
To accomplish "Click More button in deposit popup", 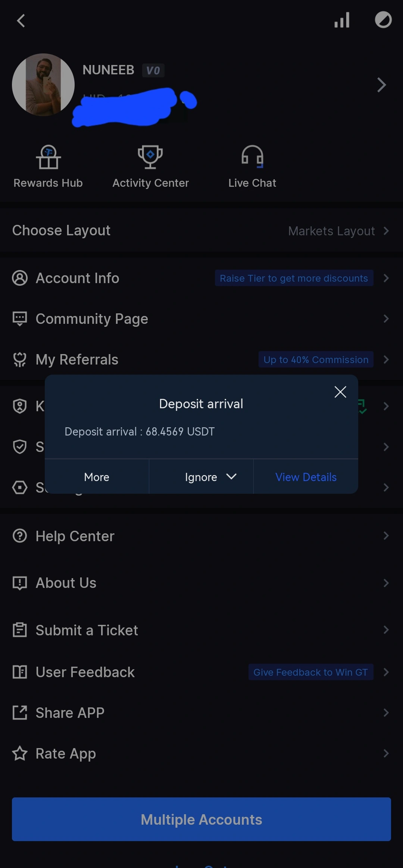I will coord(97,477).
